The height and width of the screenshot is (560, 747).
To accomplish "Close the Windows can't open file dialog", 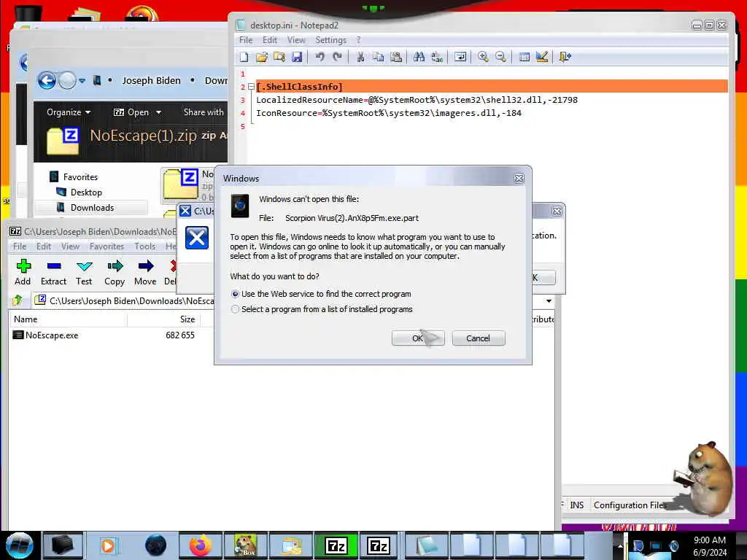I will 519,178.
